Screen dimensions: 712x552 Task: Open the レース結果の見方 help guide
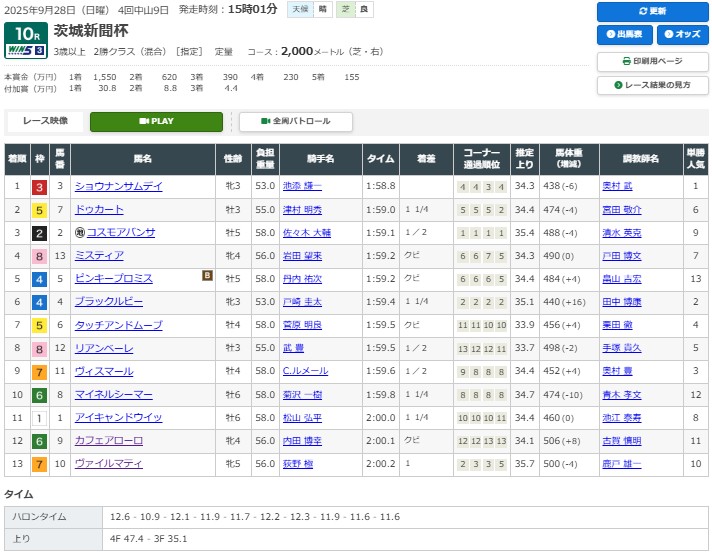point(652,86)
